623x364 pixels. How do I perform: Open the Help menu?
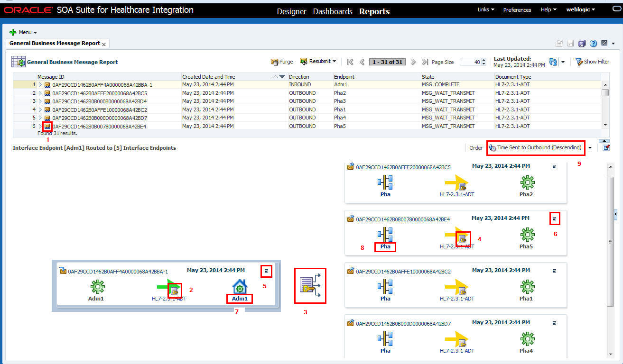click(x=549, y=9)
